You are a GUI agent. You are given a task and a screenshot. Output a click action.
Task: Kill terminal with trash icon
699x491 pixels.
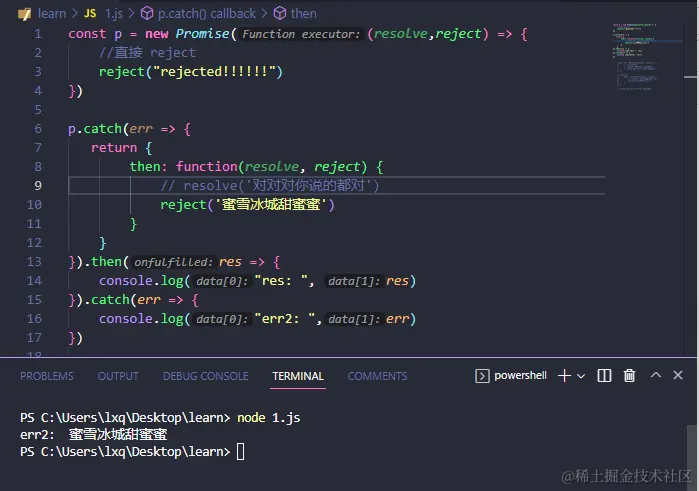click(x=629, y=375)
